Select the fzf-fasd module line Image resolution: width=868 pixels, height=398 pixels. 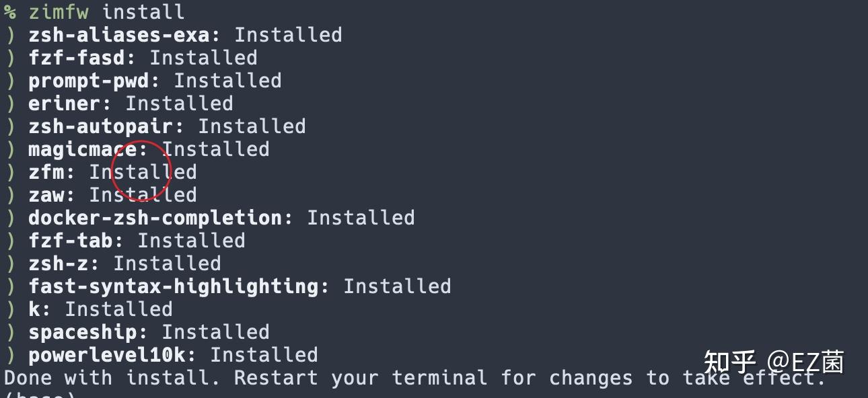click(x=143, y=57)
